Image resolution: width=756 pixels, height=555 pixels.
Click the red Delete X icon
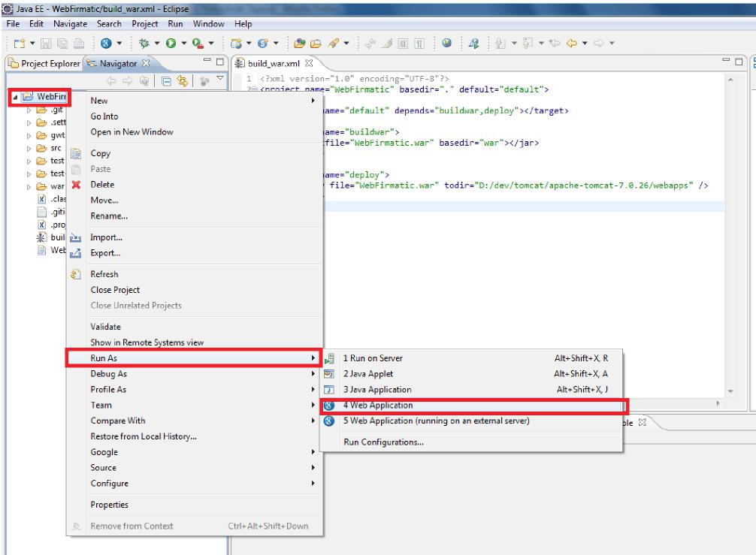pyautogui.click(x=75, y=185)
